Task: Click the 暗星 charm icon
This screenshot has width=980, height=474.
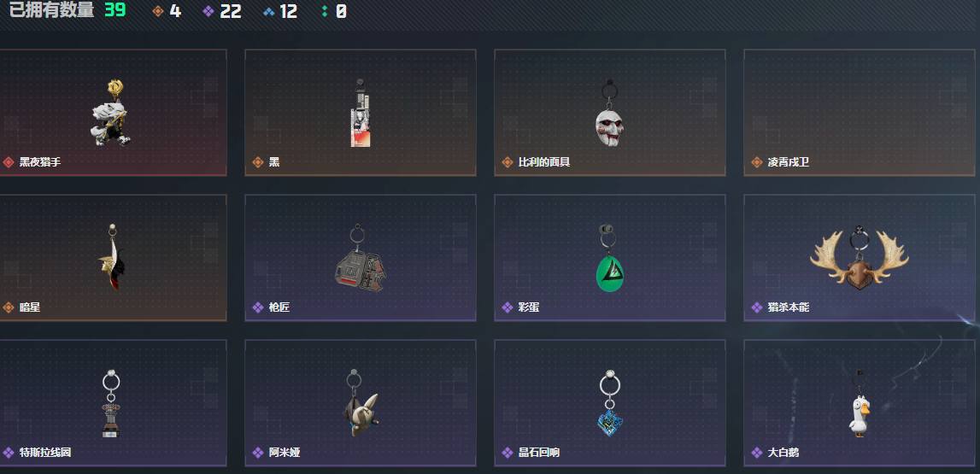Action: coord(112,257)
